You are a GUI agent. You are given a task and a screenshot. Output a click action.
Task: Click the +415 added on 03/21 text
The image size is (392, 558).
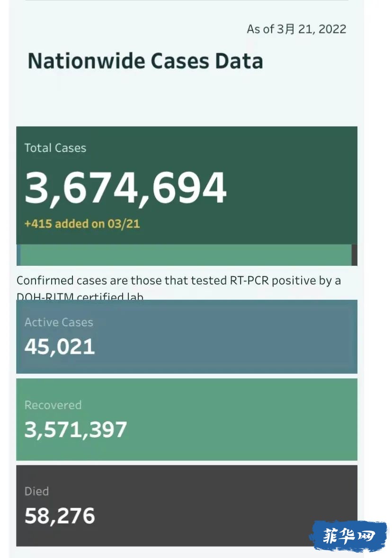coord(82,224)
